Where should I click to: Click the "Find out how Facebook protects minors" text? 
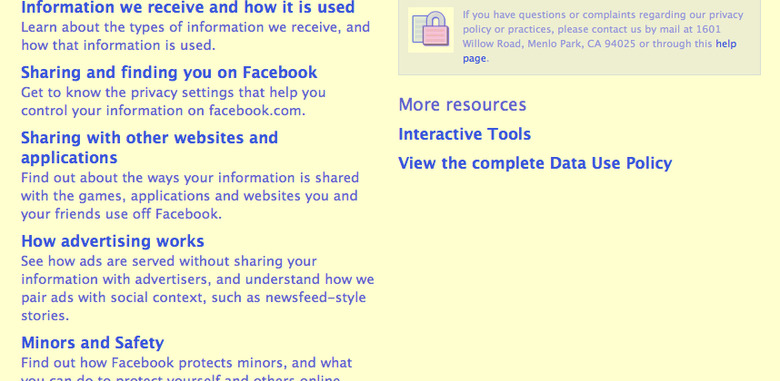pyautogui.click(x=187, y=371)
